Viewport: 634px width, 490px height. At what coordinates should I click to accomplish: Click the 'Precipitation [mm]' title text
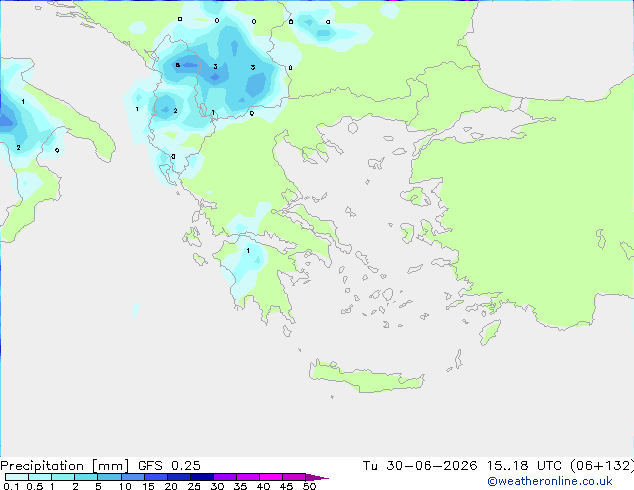coord(65,466)
